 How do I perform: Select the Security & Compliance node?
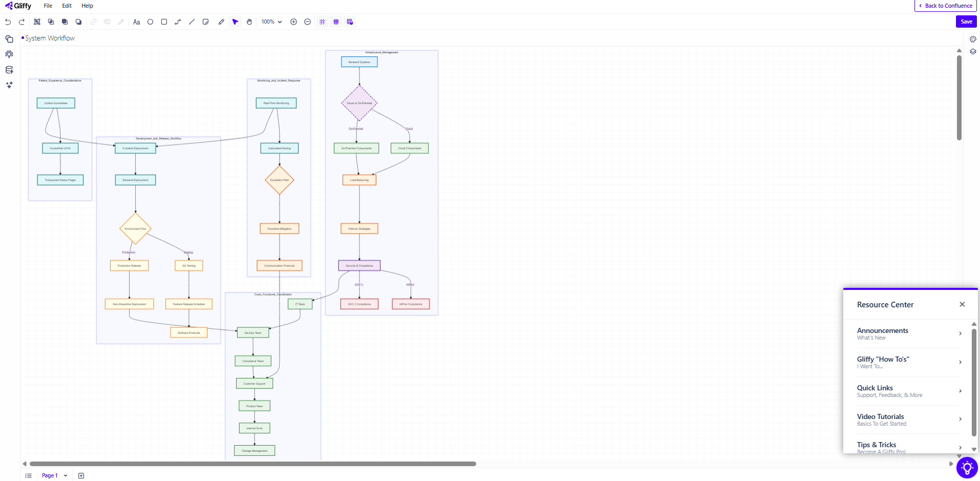point(359,265)
